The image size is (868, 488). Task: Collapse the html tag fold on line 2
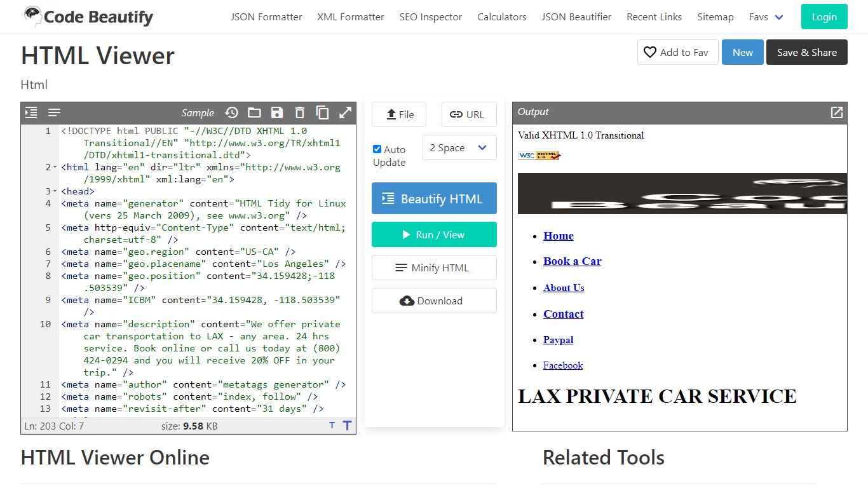click(55, 168)
